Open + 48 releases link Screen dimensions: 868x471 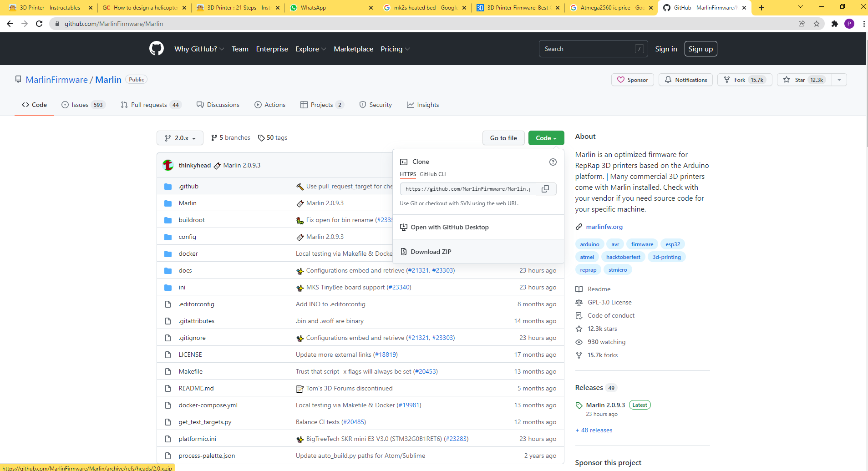click(x=594, y=430)
